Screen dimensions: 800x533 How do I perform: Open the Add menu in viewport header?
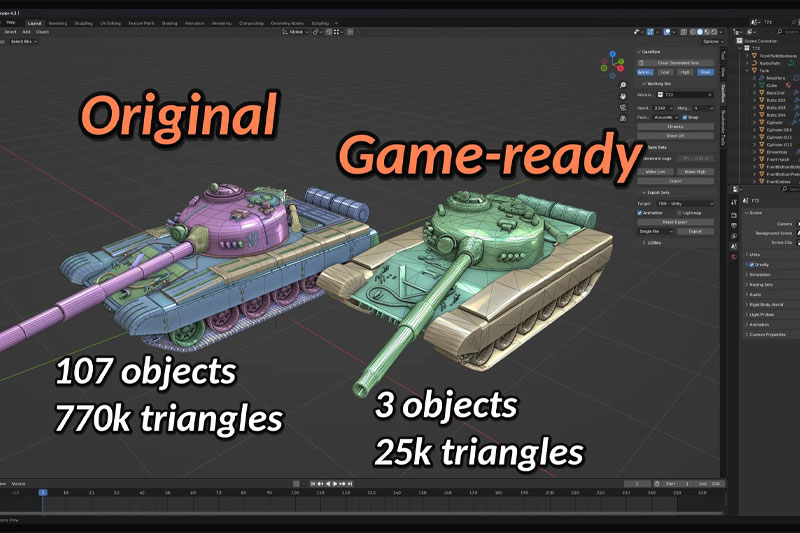26,32
